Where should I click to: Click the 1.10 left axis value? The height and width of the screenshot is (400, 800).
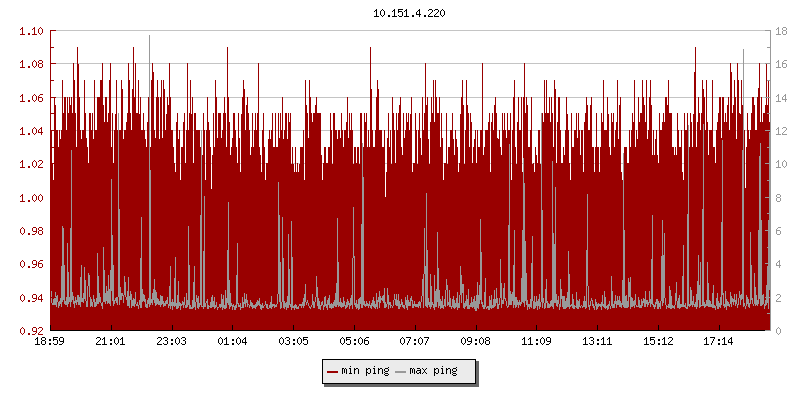31,32
